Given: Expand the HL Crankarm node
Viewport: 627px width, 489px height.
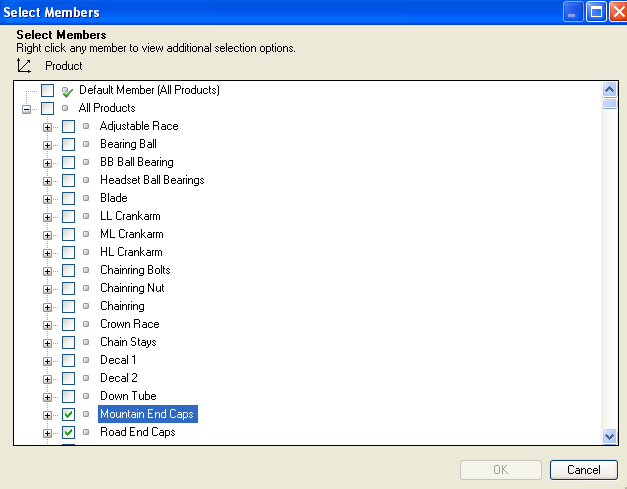Looking at the screenshot, I should [x=47, y=253].
